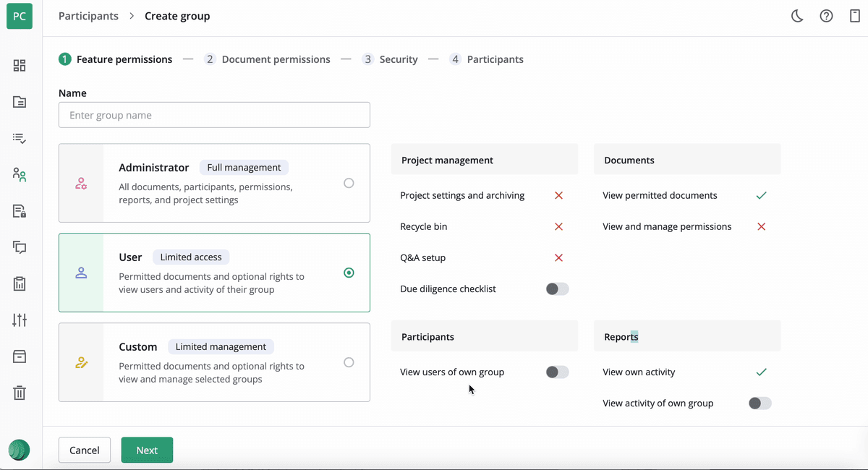Open the recycle bin trash icon
This screenshot has width=868, height=470.
(x=20, y=393)
